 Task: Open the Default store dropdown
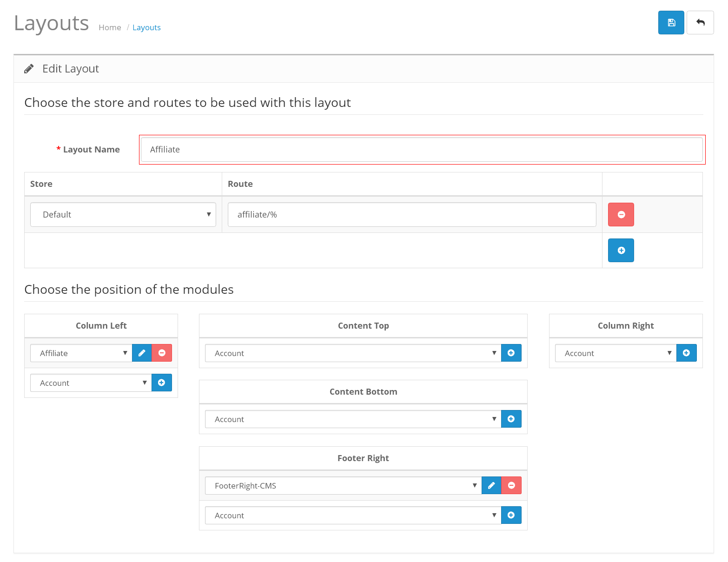pos(123,215)
